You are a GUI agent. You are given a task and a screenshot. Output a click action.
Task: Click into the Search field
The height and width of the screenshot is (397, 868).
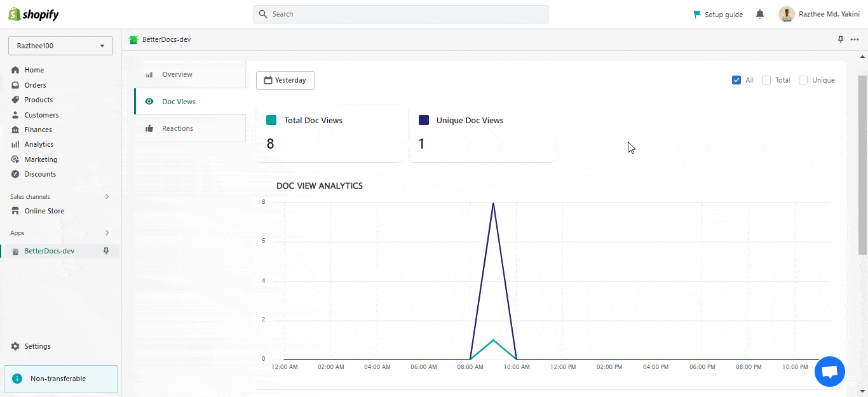(401, 14)
